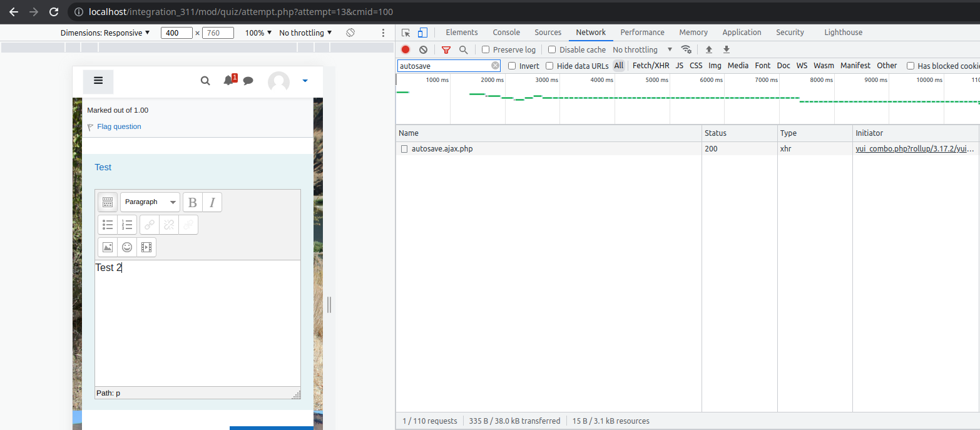This screenshot has height=430, width=980.
Task: Toggle the network filter funnel icon
Action: tap(446, 49)
